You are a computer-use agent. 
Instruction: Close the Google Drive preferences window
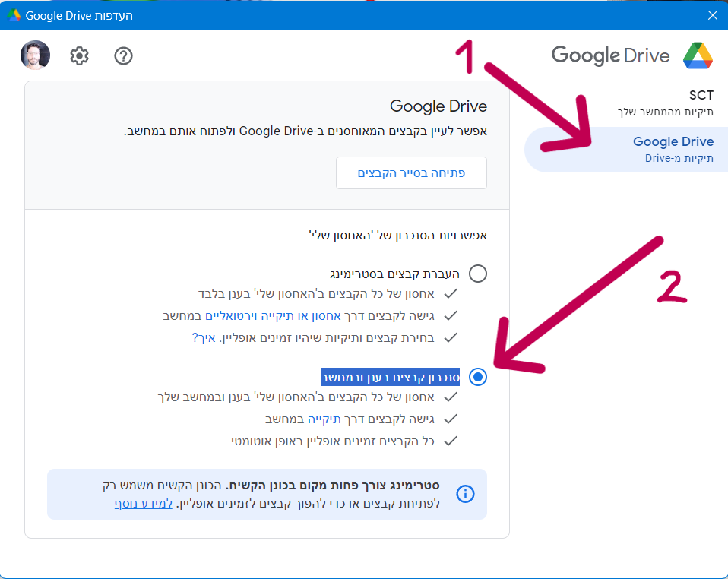click(713, 15)
